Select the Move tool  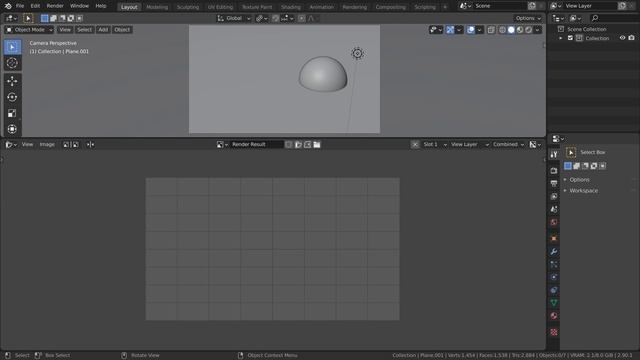tap(12, 81)
